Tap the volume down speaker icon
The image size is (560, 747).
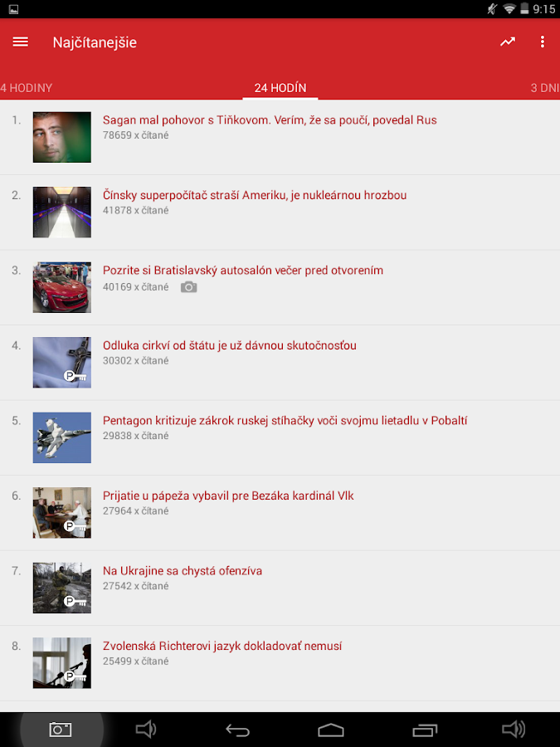[146, 729]
